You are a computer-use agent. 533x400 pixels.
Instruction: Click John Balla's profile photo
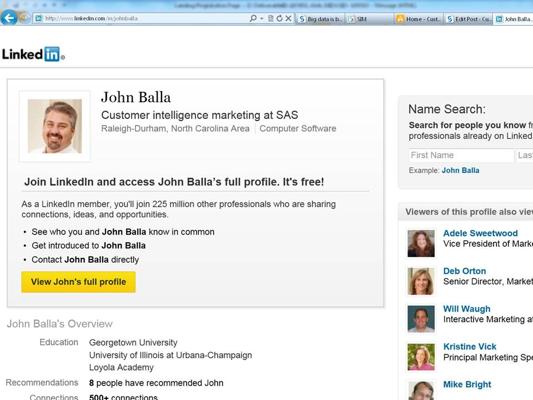click(x=55, y=126)
